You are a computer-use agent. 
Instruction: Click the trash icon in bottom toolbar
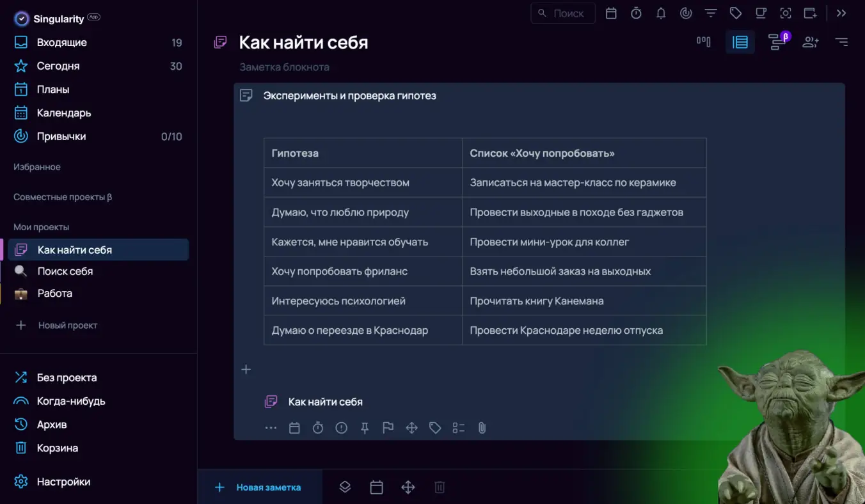point(440,487)
